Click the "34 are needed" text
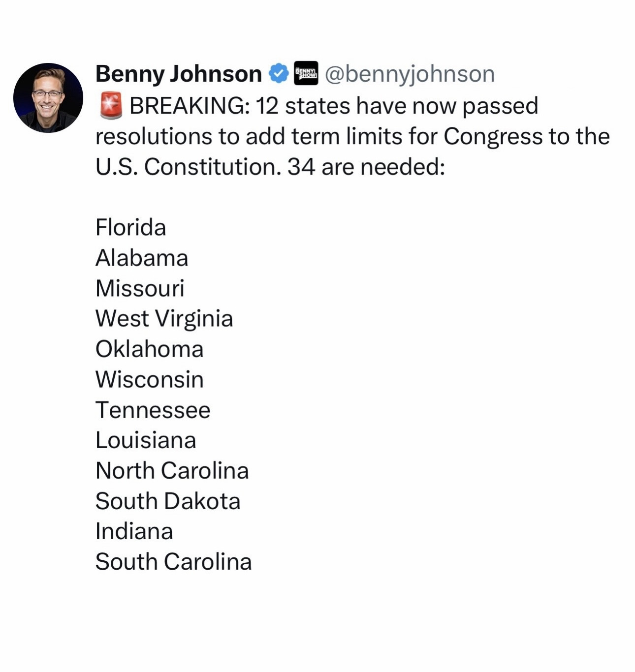This screenshot has width=635, height=672. pos(366,167)
